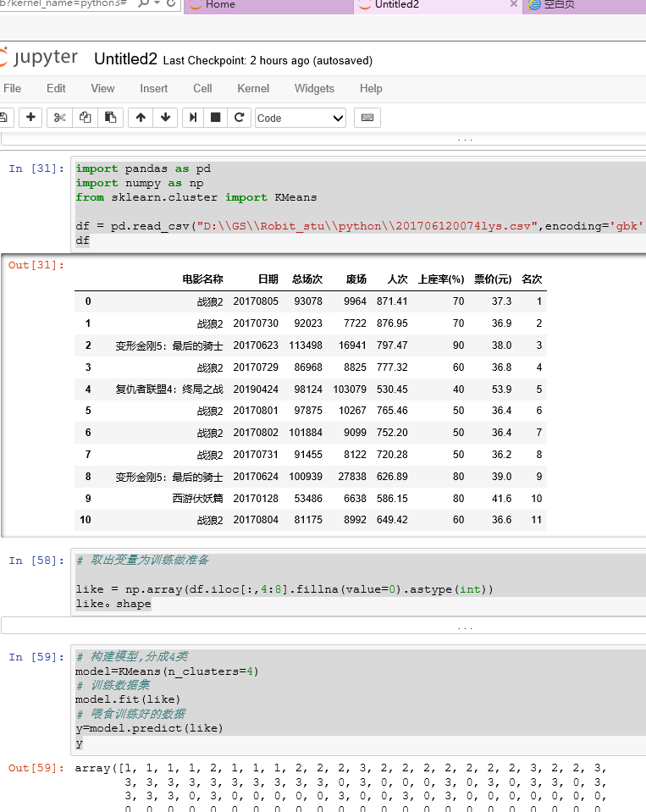Click value 876.95 in 人次 column
This screenshot has height=812, width=646.
(392, 323)
